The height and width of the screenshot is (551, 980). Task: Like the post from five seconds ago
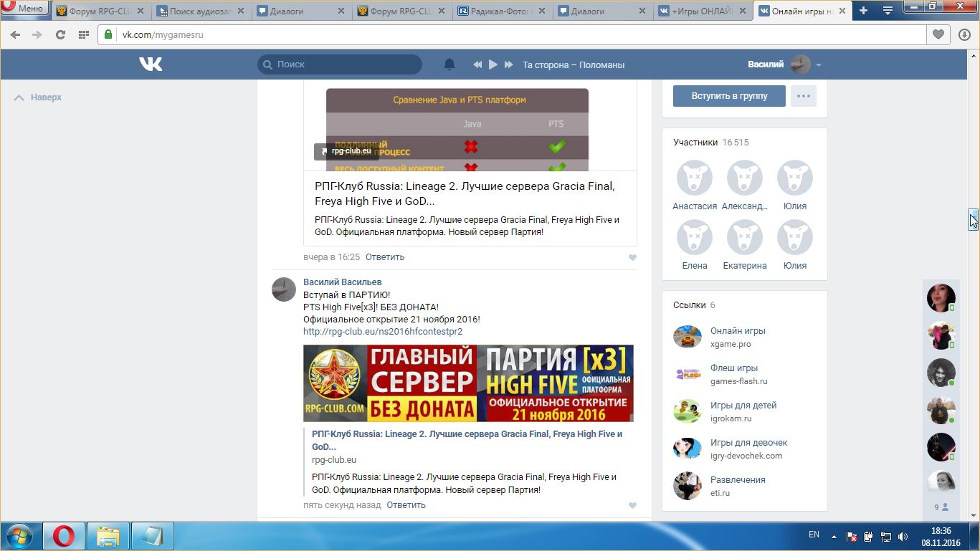point(632,505)
